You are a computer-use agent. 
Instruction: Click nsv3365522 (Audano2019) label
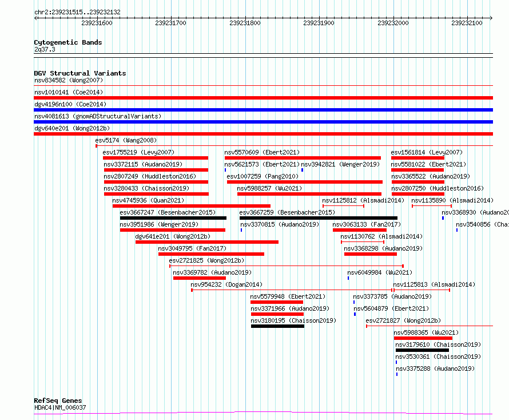click(431, 176)
